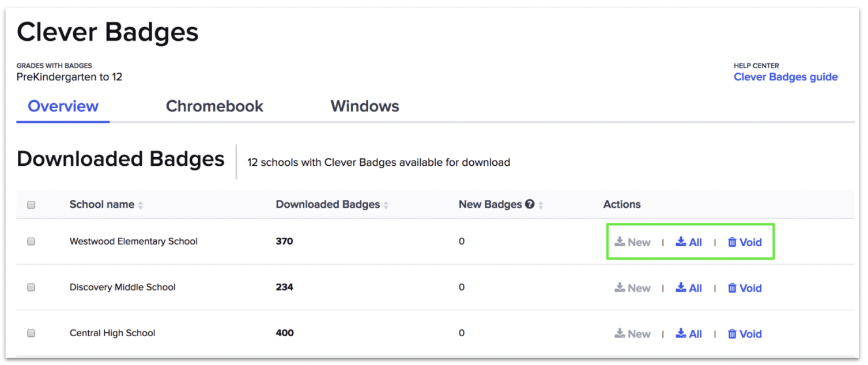Click the Void trash icon for Westwood Elementary School
Image resolution: width=868 pixels, height=365 pixels.
click(x=733, y=242)
